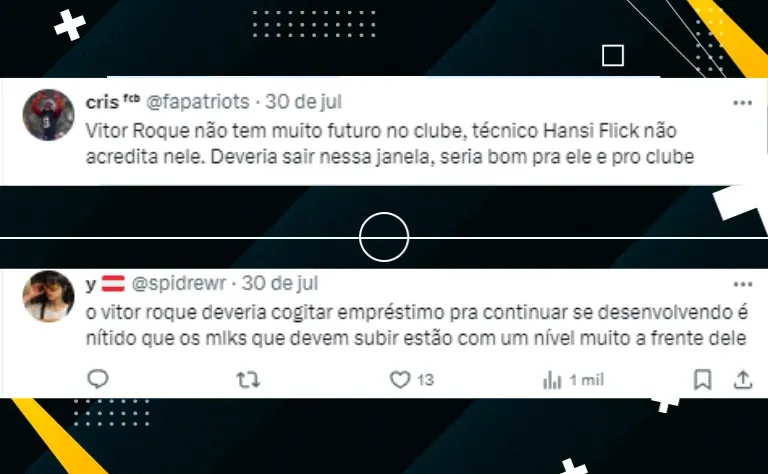Like the tweet with 13 likes
This screenshot has width=768, height=474.
pyautogui.click(x=400, y=380)
